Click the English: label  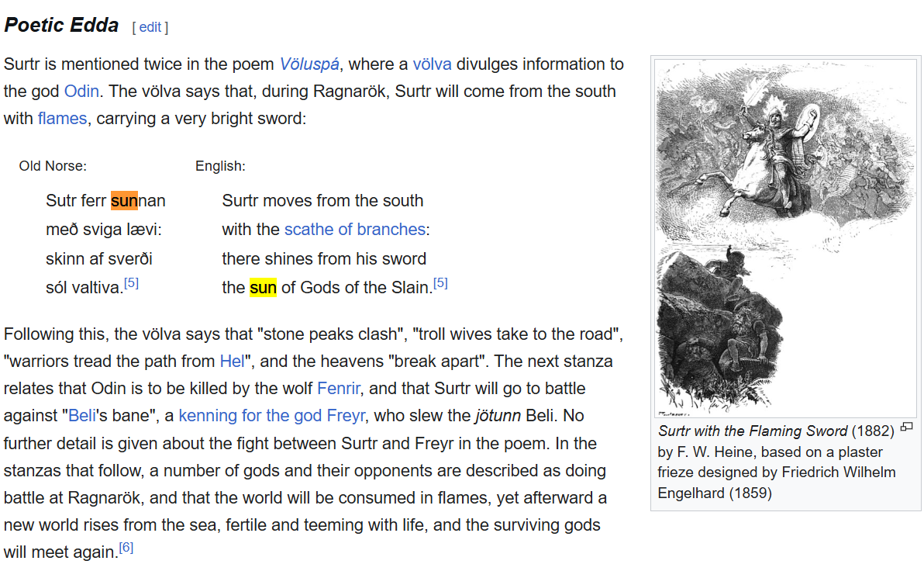click(x=220, y=166)
